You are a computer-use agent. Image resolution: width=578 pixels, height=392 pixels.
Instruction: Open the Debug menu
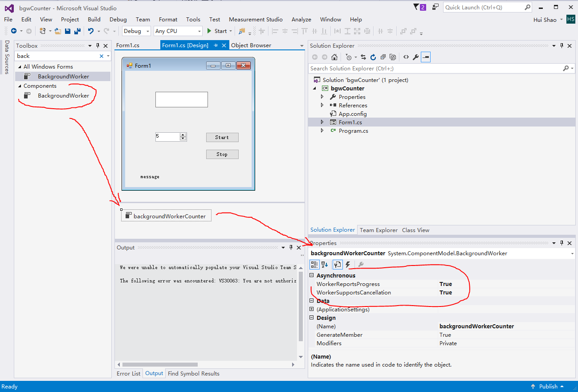[118, 19]
